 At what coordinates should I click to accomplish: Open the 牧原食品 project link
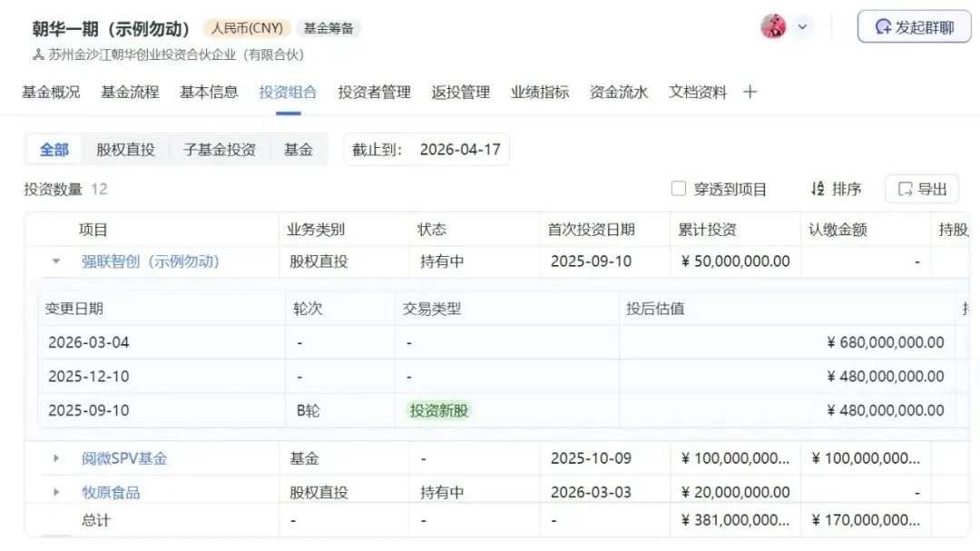coord(109,491)
